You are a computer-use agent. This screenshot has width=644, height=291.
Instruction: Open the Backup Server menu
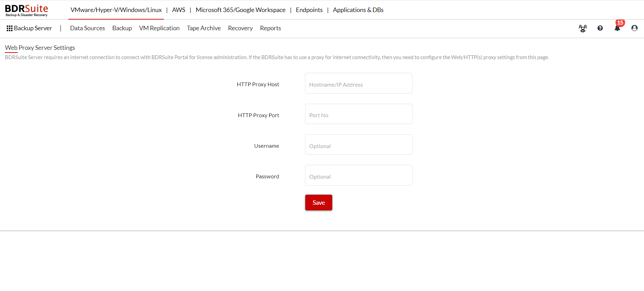tap(33, 28)
